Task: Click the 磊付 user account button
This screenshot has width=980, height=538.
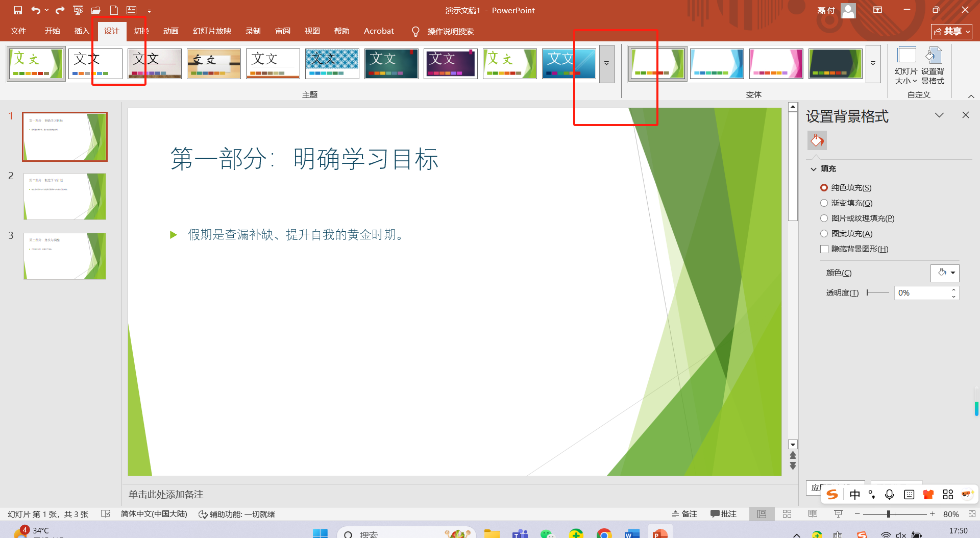Action: [x=837, y=10]
